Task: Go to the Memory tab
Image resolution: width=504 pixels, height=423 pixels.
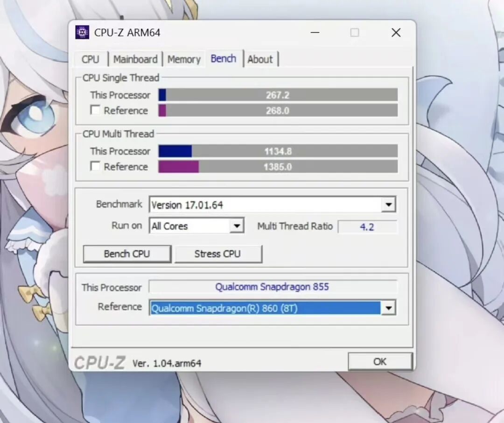Action: (x=184, y=59)
